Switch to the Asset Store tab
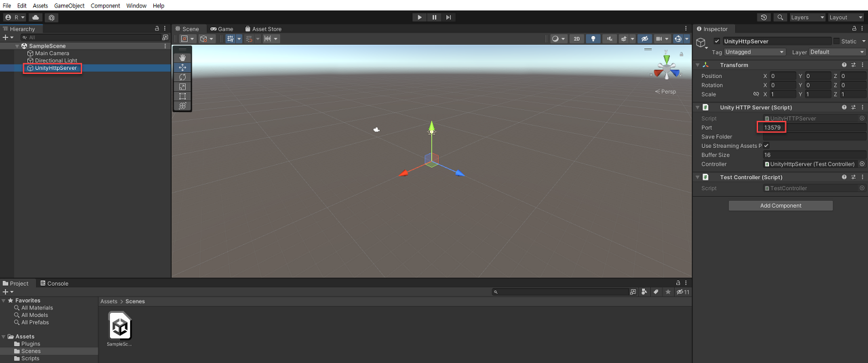 point(262,29)
